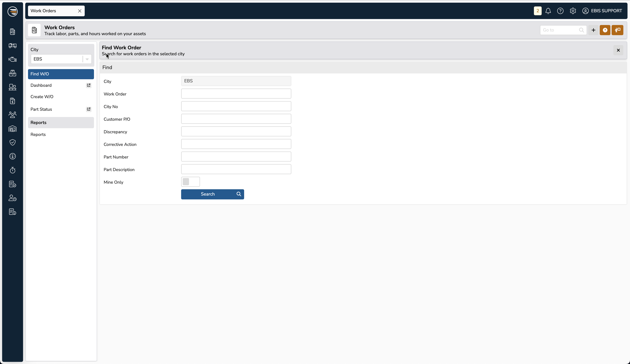Click the Search button
The image size is (630, 364).
[212, 194]
